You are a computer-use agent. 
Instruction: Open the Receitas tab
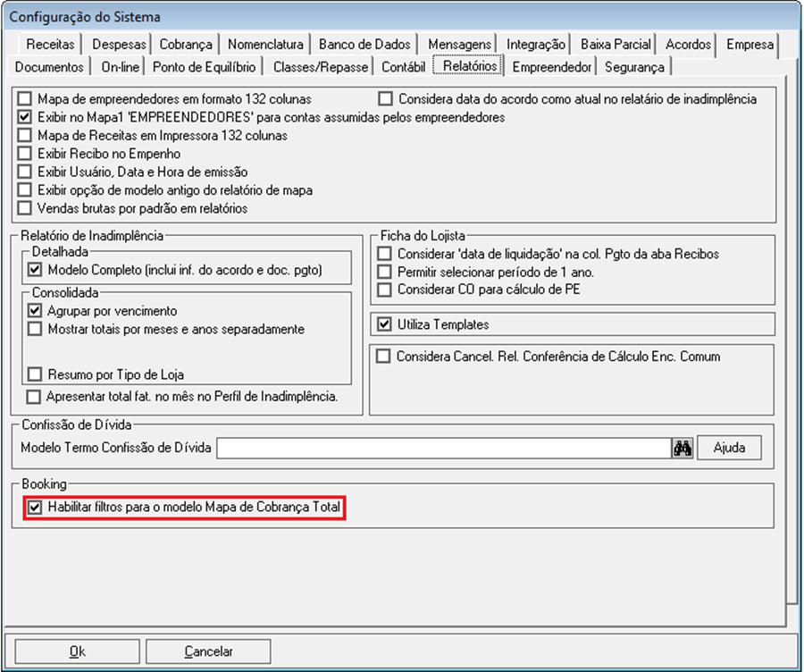coord(50,45)
